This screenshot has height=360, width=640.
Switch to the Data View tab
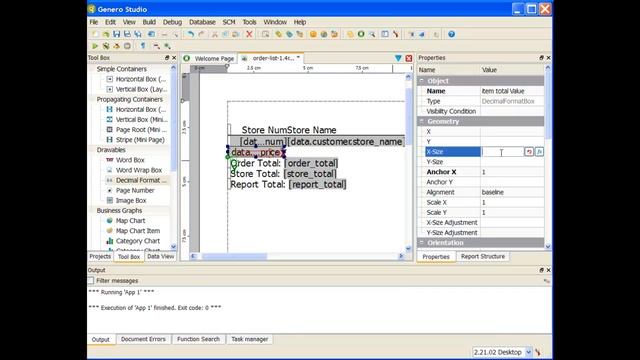pos(160,256)
